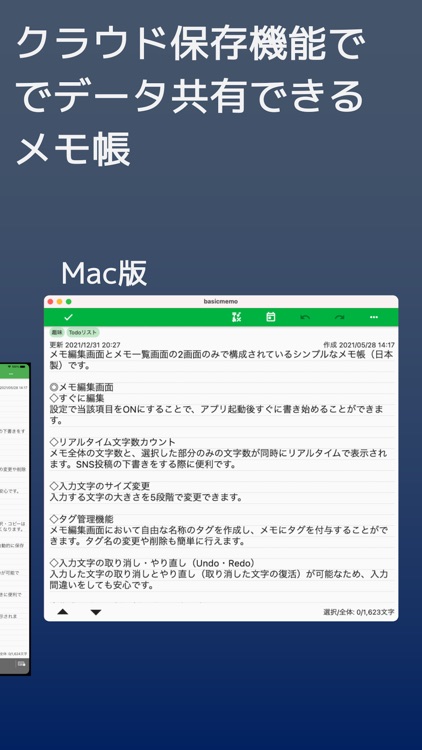422x750 pixels.
Task: Open more options in phone window toolbar
Action: coord(11,374)
